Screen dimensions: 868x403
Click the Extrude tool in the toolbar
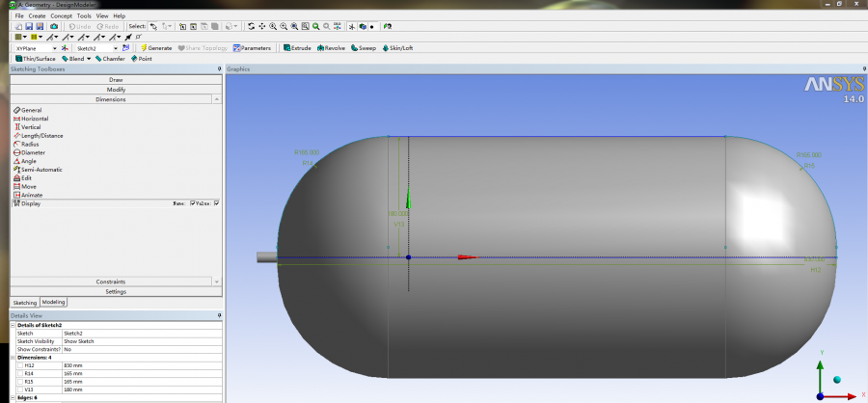pos(297,47)
